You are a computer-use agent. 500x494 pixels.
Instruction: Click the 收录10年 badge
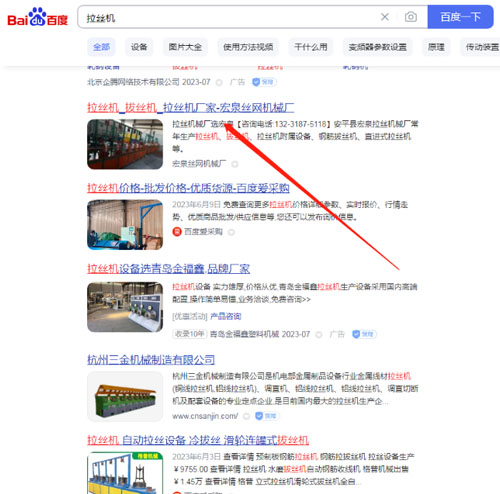pos(190,334)
